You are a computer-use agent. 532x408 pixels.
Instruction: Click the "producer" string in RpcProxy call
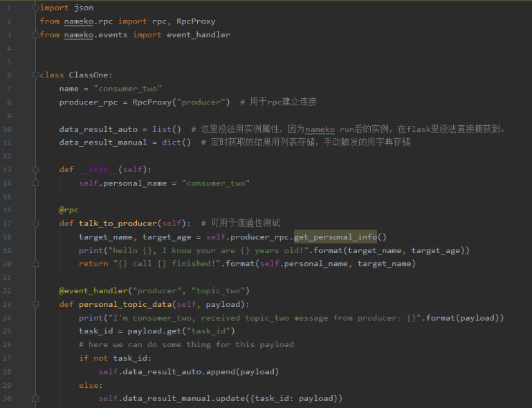point(201,102)
